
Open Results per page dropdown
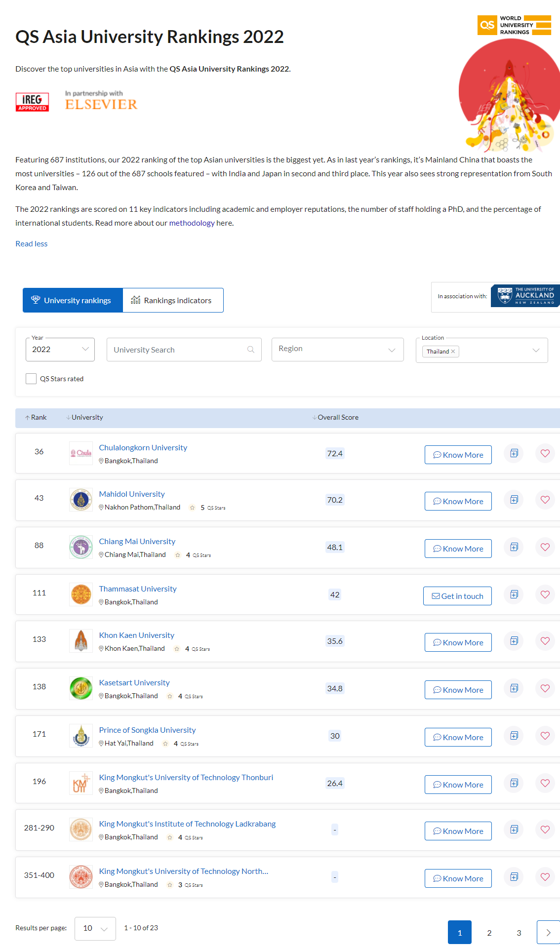(95, 929)
